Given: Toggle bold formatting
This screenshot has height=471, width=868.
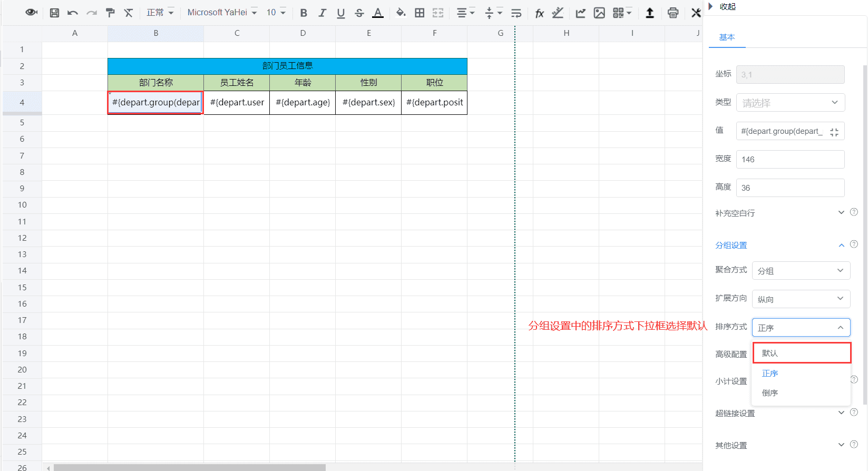Looking at the screenshot, I should coord(304,13).
